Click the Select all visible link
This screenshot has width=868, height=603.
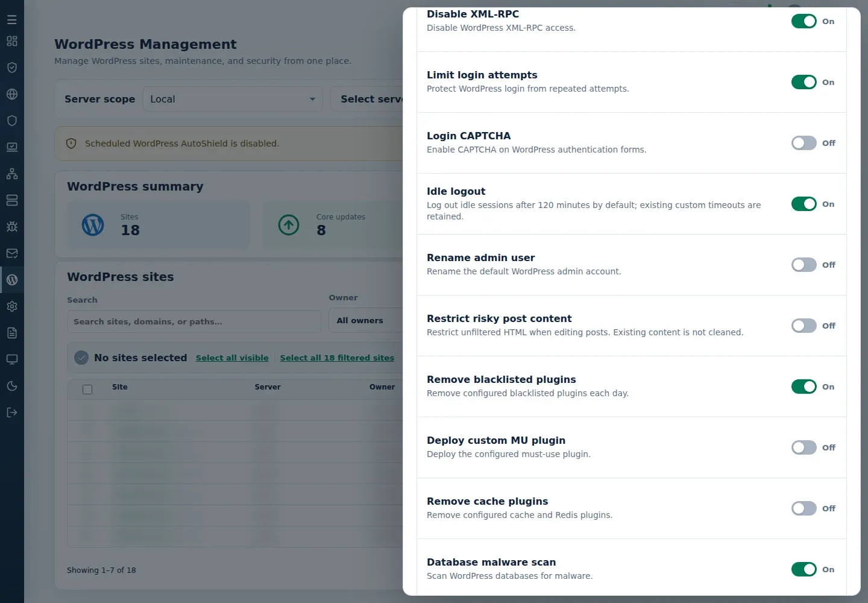coord(232,358)
